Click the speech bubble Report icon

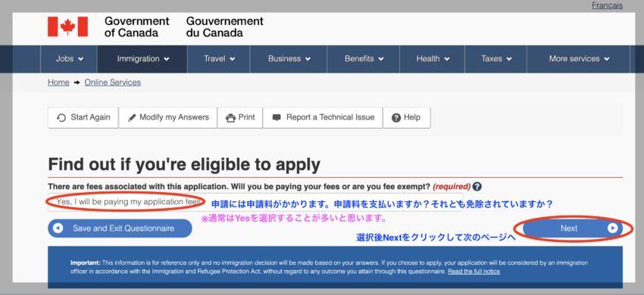point(277,118)
